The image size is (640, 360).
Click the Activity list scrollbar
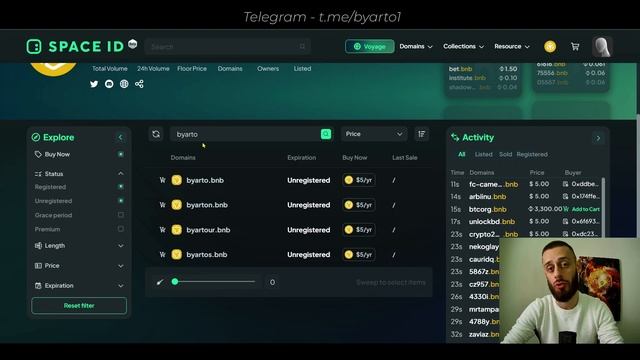click(603, 207)
